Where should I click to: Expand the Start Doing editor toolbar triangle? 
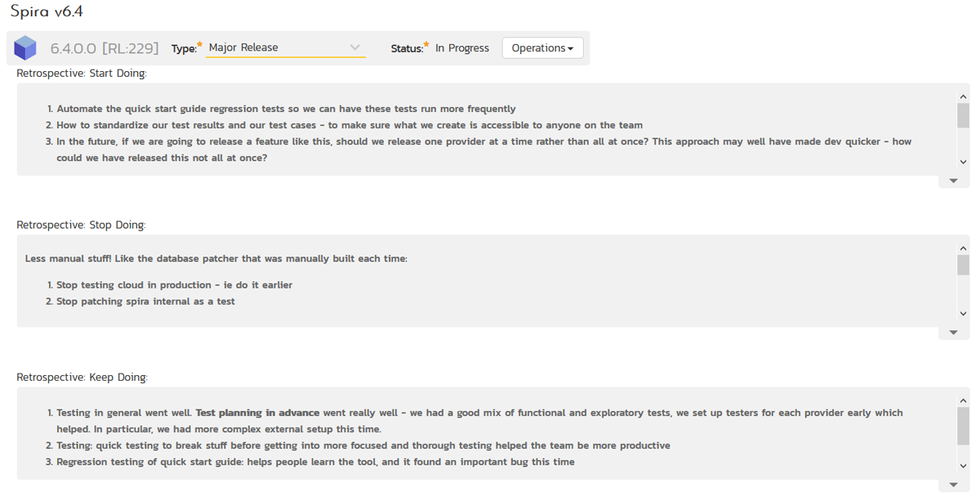(x=953, y=181)
